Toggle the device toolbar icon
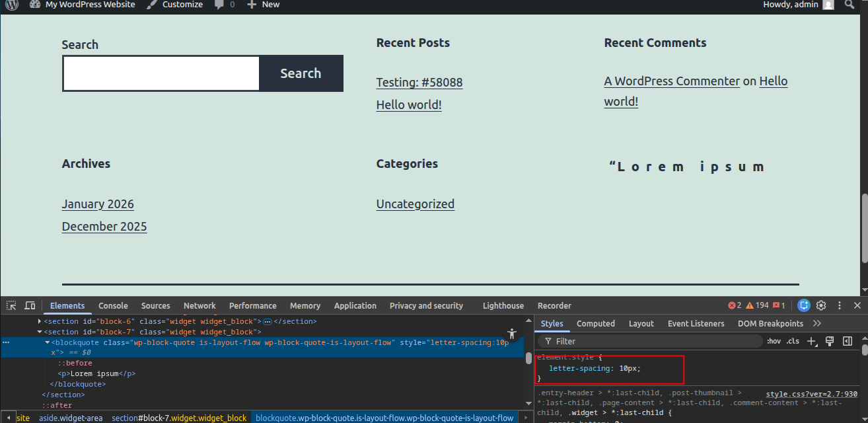The image size is (868, 423). point(30,305)
